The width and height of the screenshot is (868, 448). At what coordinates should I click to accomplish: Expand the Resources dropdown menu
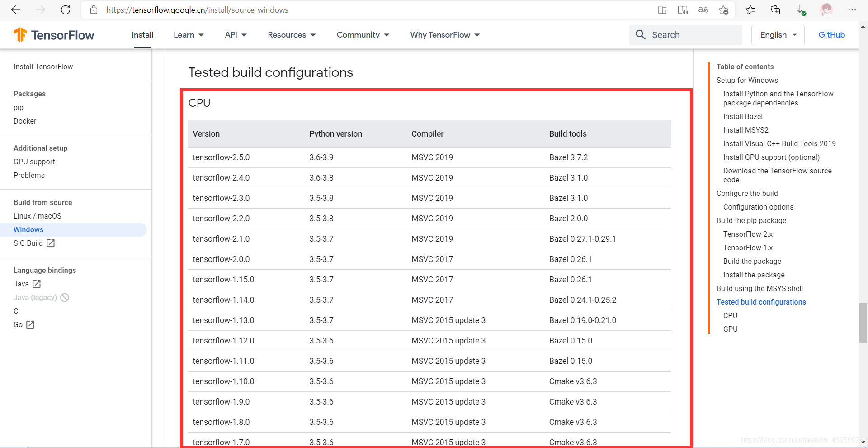pos(292,35)
